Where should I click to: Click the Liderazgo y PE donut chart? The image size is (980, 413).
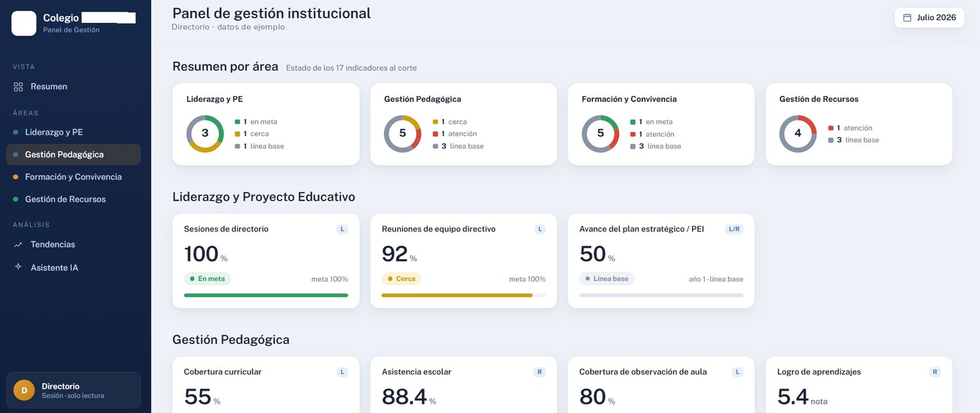[205, 133]
